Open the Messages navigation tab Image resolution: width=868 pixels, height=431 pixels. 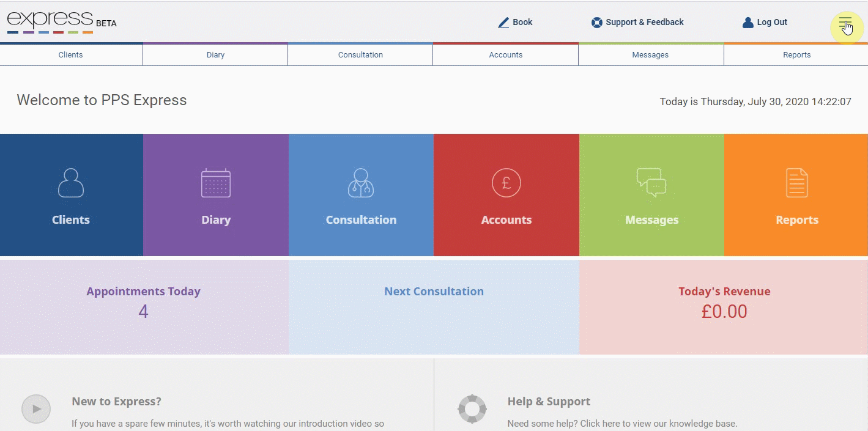click(651, 55)
